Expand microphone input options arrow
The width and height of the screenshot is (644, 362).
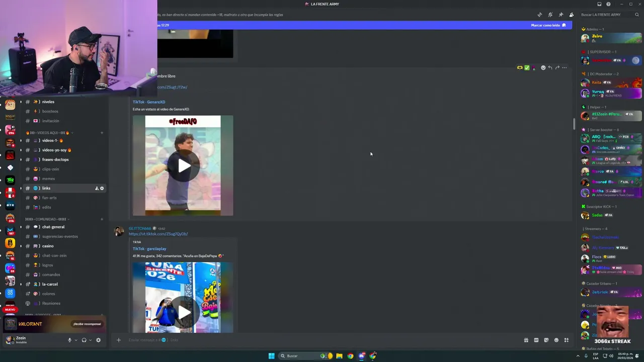[x=76, y=340]
